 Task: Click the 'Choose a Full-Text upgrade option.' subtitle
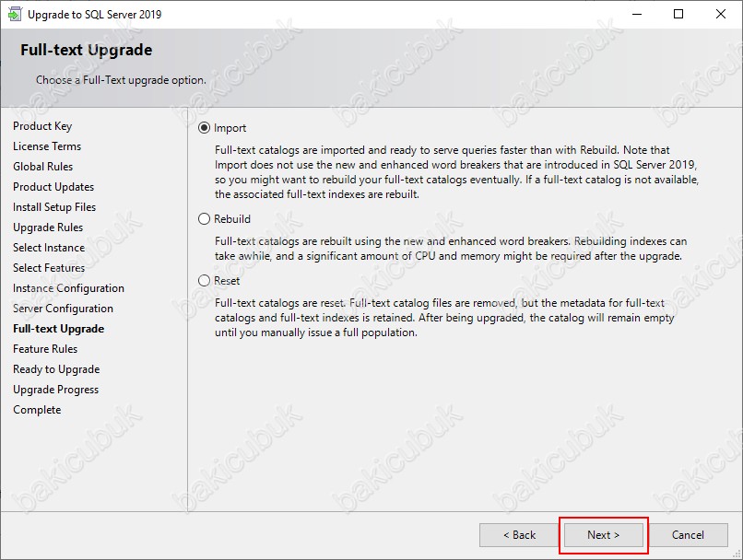tap(121, 80)
